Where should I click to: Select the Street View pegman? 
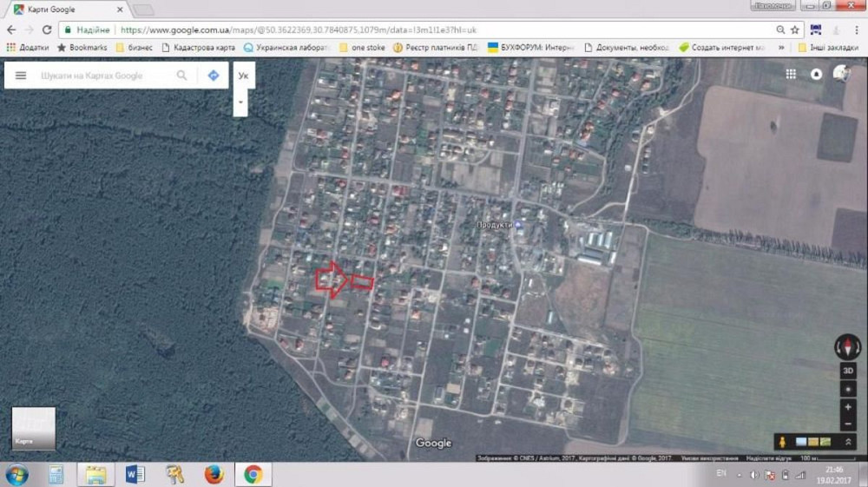point(783,442)
